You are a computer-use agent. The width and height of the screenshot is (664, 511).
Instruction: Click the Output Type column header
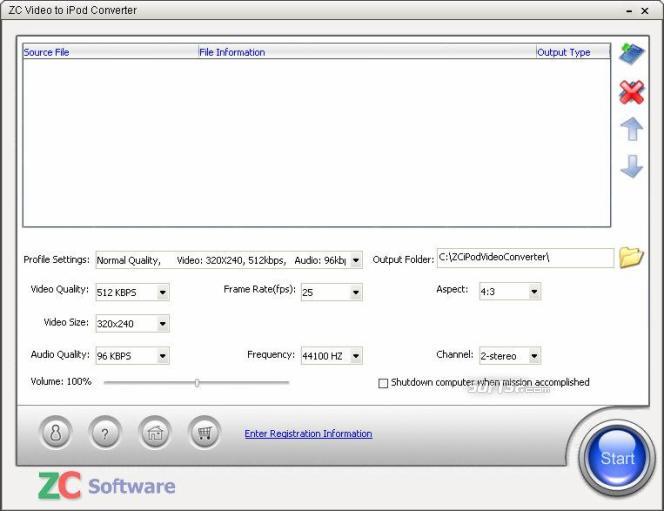[x=573, y=52]
